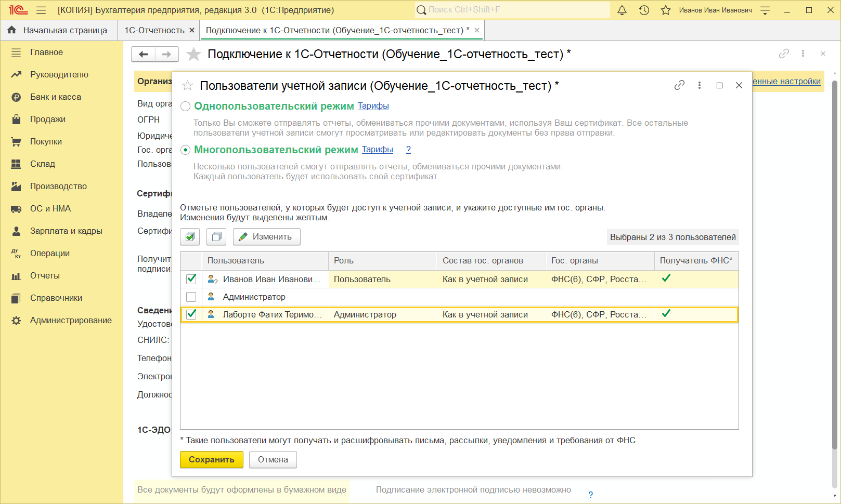Click the bottom question mark help link
Viewport: 841px width, 504px height.
tap(591, 495)
